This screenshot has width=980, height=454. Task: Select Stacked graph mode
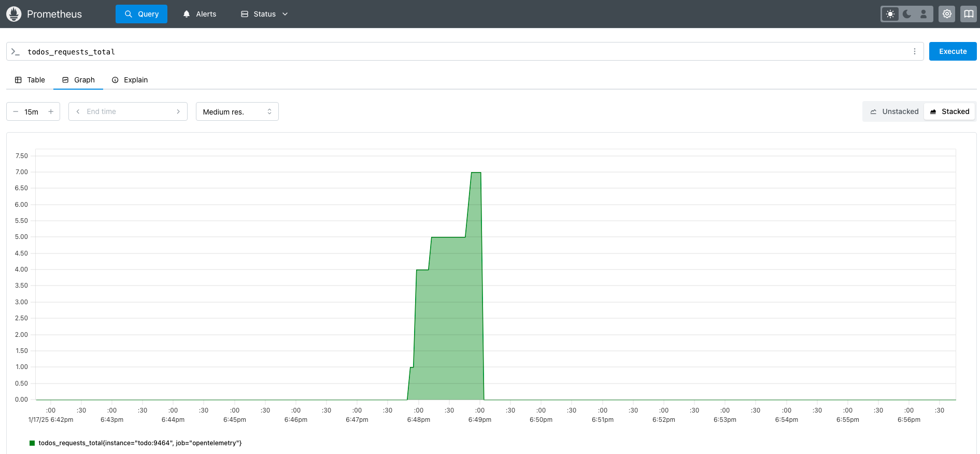[949, 111]
